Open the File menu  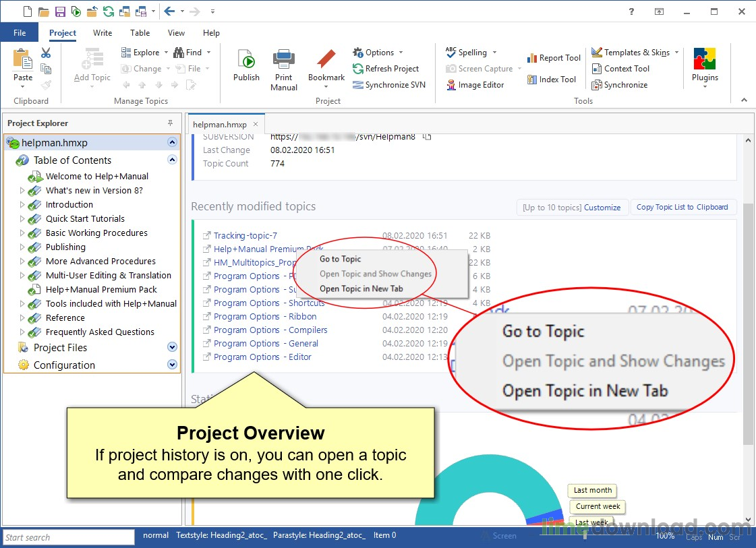coord(20,33)
